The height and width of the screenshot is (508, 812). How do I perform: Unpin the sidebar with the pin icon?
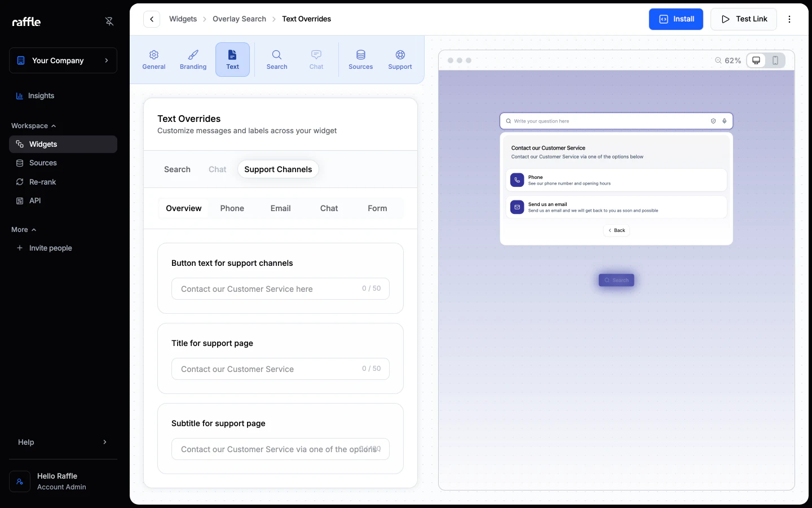[109, 21]
